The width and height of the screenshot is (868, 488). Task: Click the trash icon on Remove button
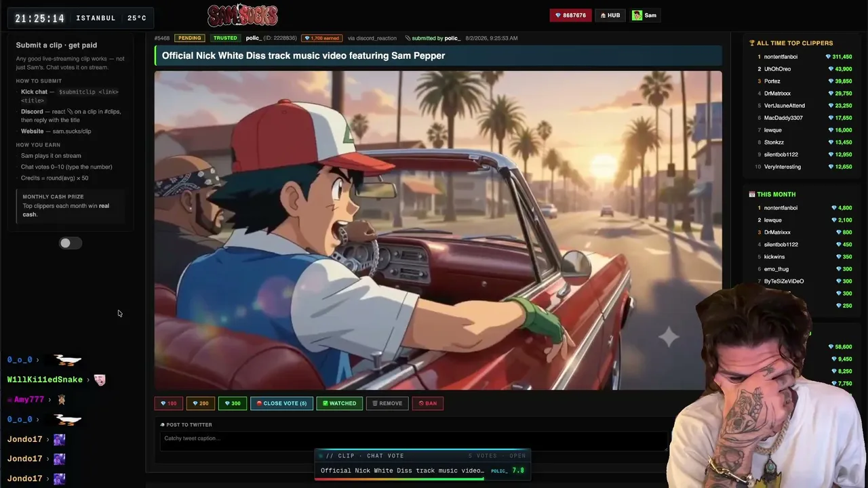[x=374, y=403]
